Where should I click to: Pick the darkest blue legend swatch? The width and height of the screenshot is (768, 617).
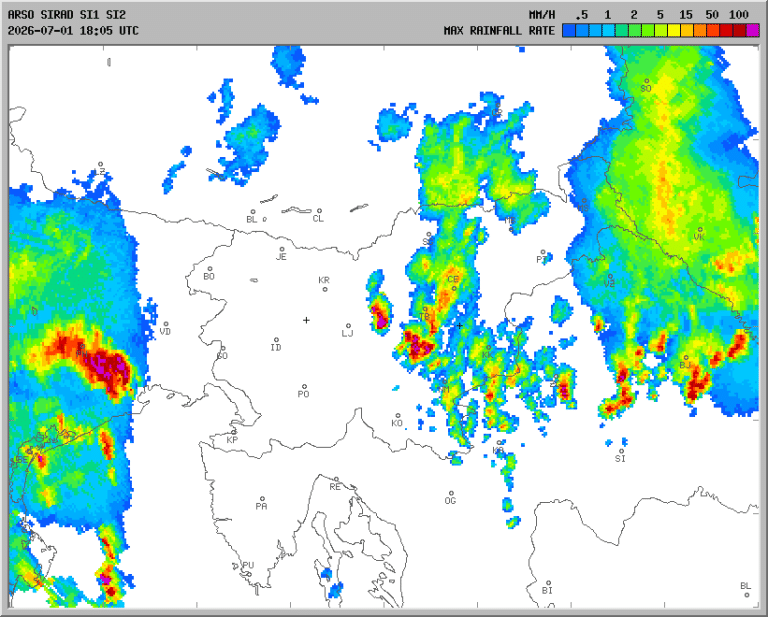click(569, 30)
